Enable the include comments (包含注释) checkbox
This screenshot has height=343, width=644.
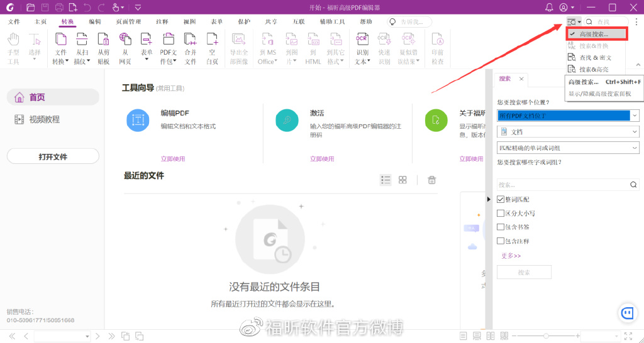[x=500, y=241]
